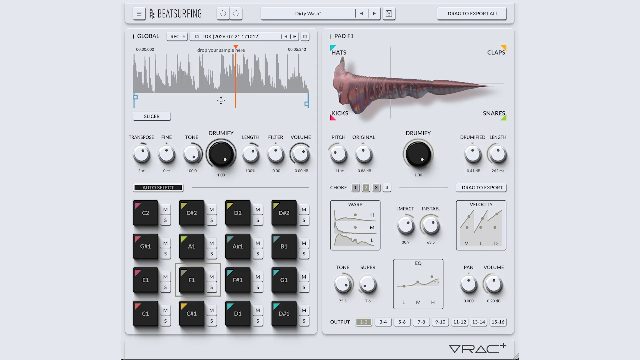Image resolution: width=640 pixels, height=360 pixels.
Task: Click the Pad Pitch knob
Action: click(x=338, y=154)
